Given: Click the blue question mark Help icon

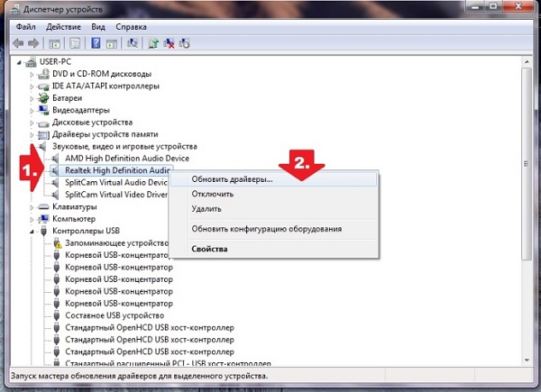Looking at the screenshot, I should coord(96,42).
